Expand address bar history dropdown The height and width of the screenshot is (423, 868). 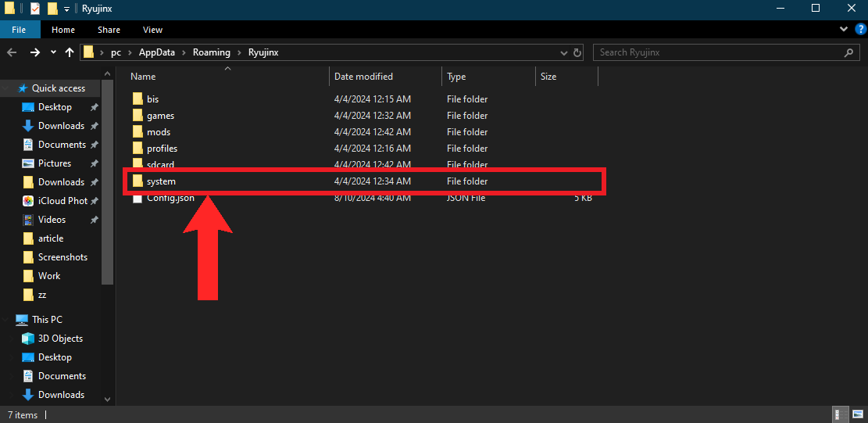(563, 53)
